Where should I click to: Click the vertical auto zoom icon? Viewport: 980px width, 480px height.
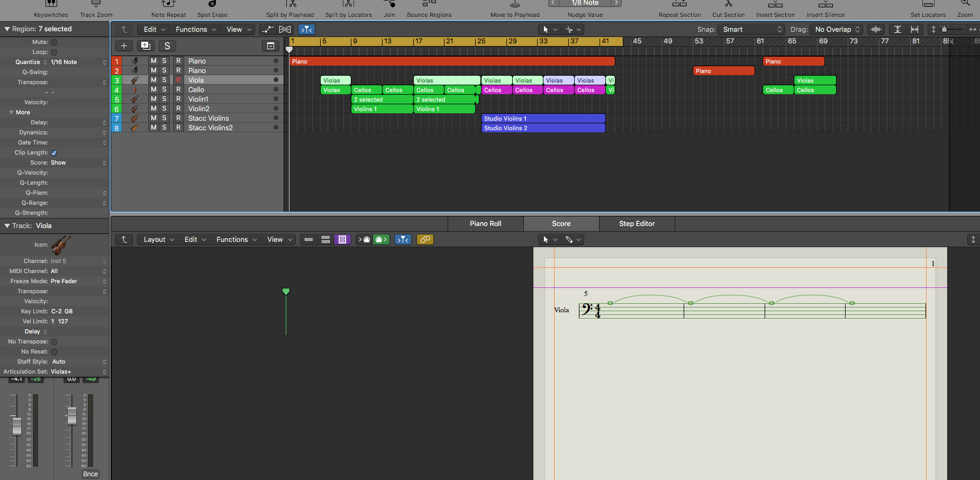point(897,30)
